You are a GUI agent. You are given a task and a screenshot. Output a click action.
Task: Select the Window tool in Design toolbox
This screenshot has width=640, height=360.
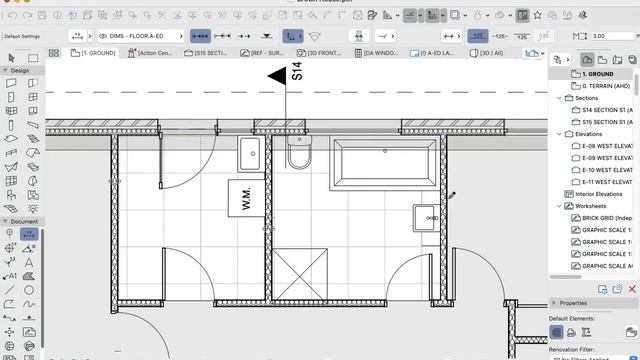point(33,97)
